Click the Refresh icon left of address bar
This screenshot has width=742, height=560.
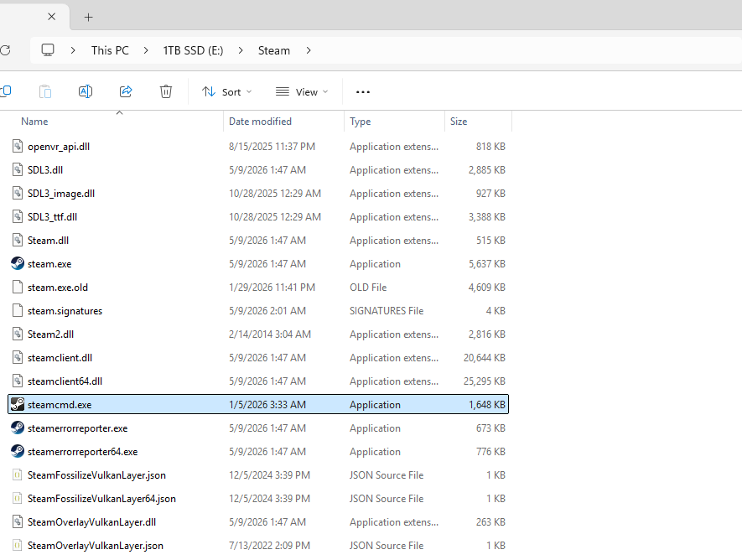point(5,50)
